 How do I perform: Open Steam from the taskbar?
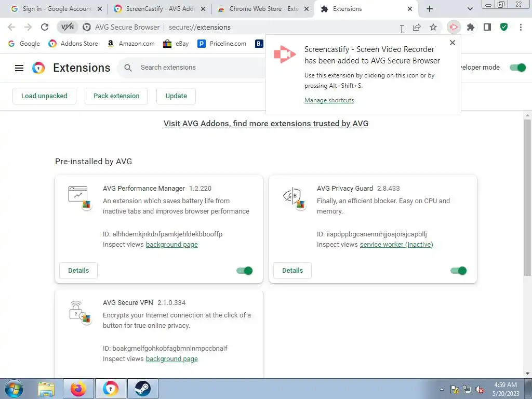click(x=143, y=389)
